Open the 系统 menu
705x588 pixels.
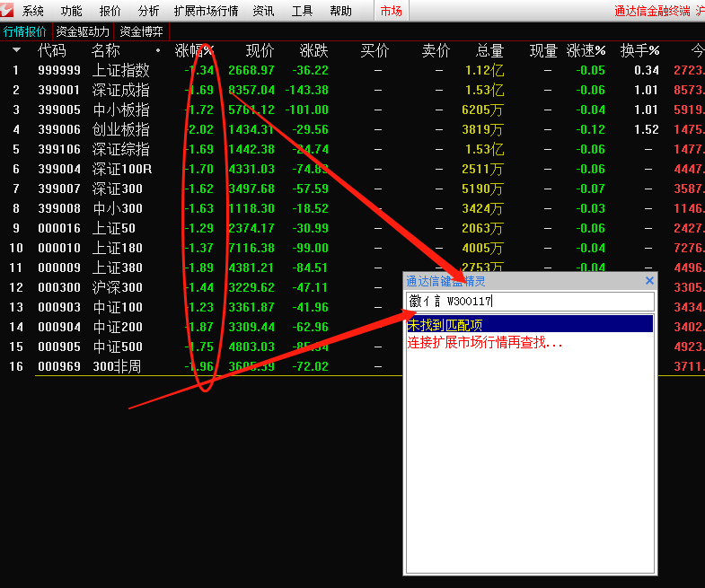[33, 11]
